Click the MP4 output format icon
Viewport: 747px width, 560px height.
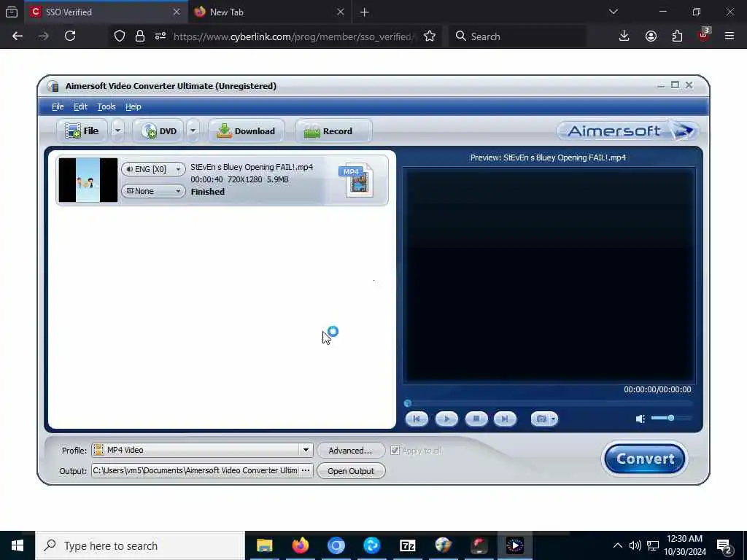coord(356,180)
